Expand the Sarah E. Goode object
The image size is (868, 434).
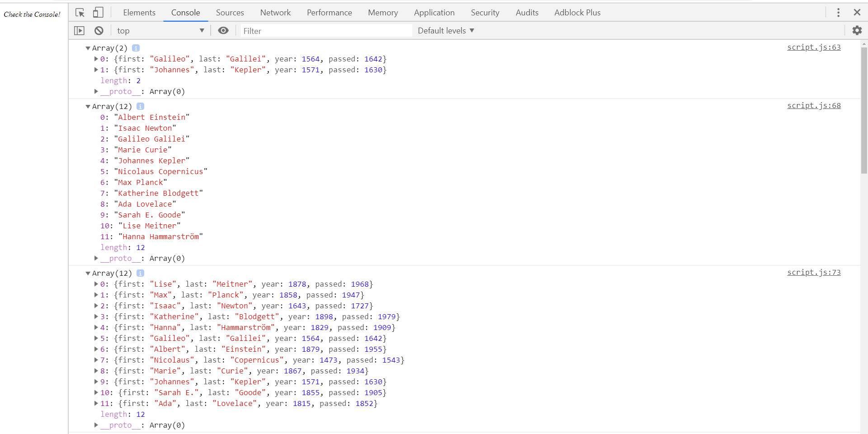click(96, 392)
